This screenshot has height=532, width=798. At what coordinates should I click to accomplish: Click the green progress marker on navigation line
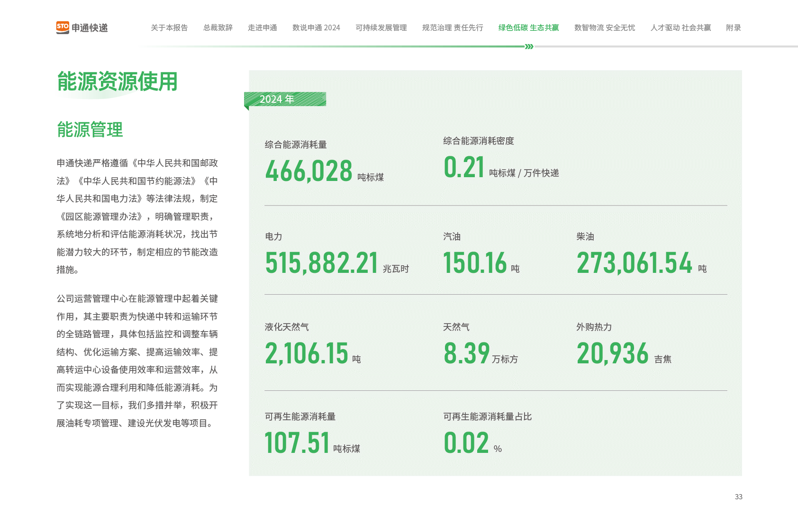pyautogui.click(x=529, y=46)
